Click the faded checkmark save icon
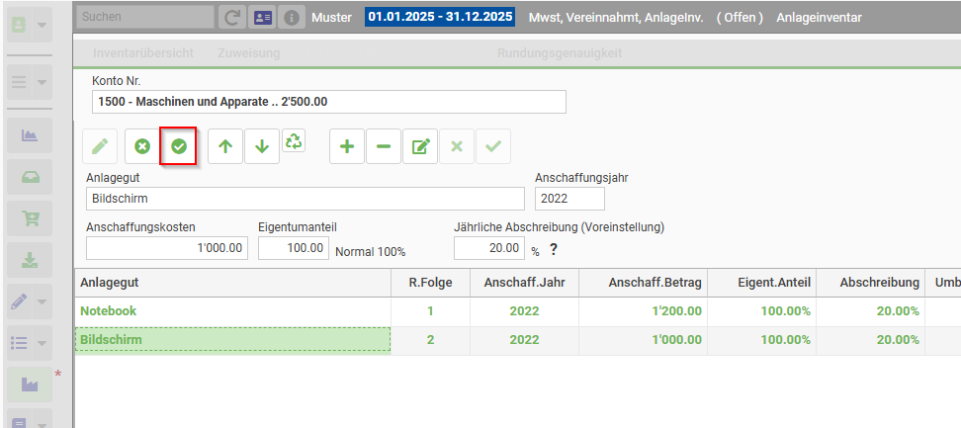The height and width of the screenshot is (428, 961). (x=493, y=147)
